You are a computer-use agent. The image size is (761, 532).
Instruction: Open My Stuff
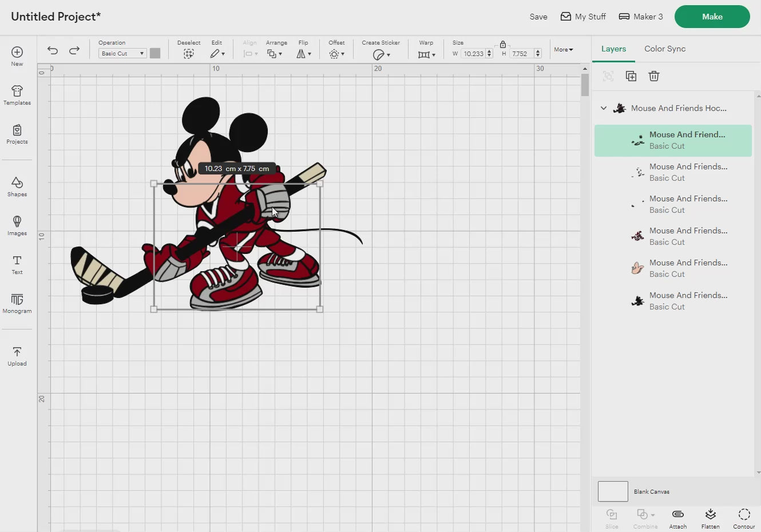coord(583,17)
